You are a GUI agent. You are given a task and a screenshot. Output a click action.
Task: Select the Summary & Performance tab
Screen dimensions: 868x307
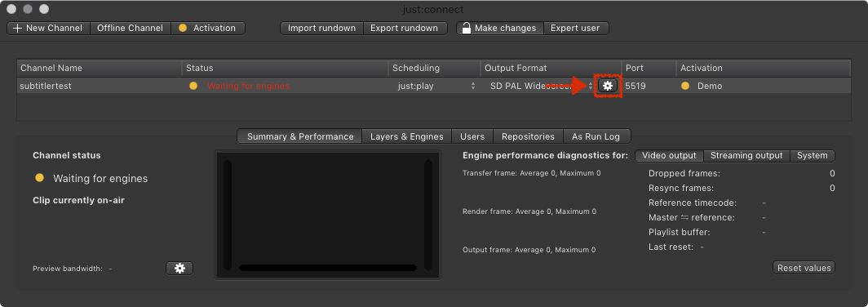[x=300, y=136]
